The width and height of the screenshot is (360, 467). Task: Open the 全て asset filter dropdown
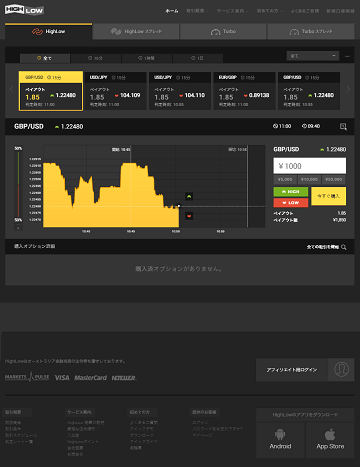coord(313,56)
